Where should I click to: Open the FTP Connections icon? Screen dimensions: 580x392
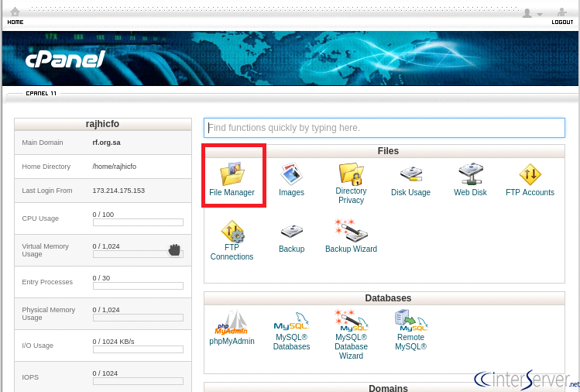pyautogui.click(x=232, y=232)
